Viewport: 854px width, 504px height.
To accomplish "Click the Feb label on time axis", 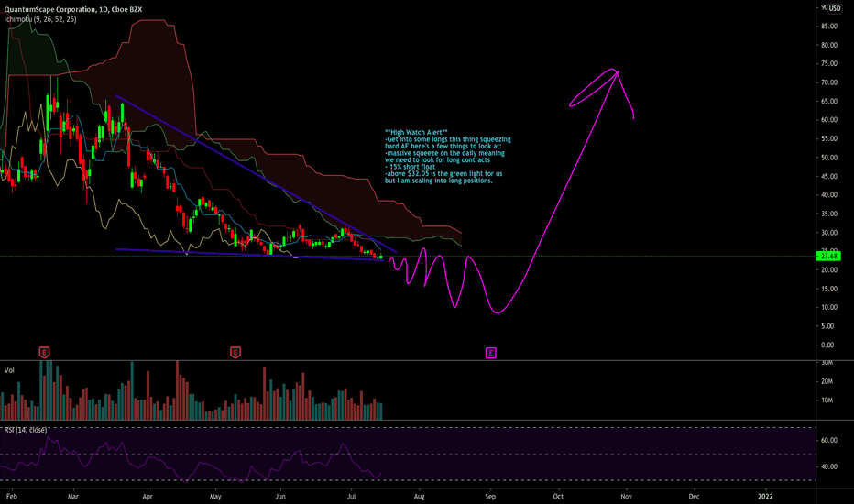I will [11, 497].
